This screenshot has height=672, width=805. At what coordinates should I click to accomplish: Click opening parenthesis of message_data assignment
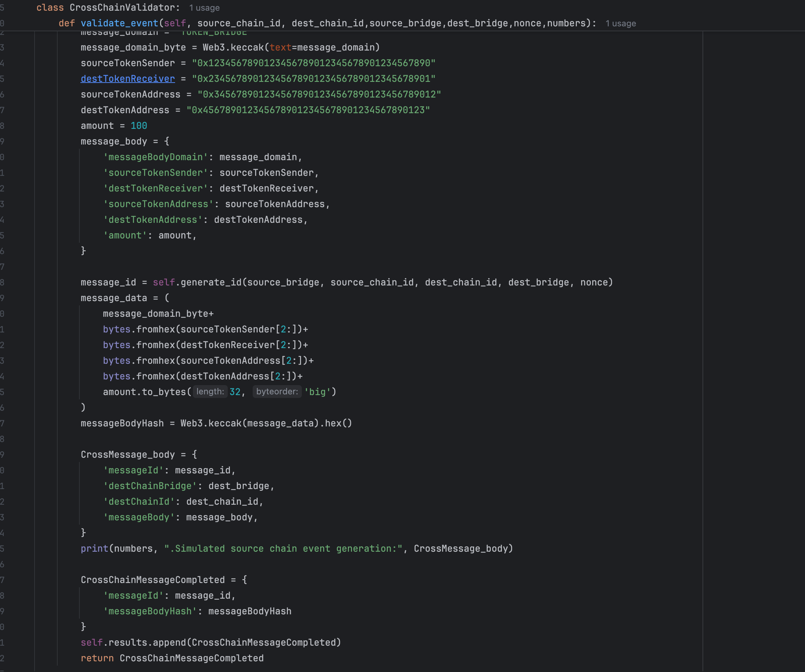167,298
